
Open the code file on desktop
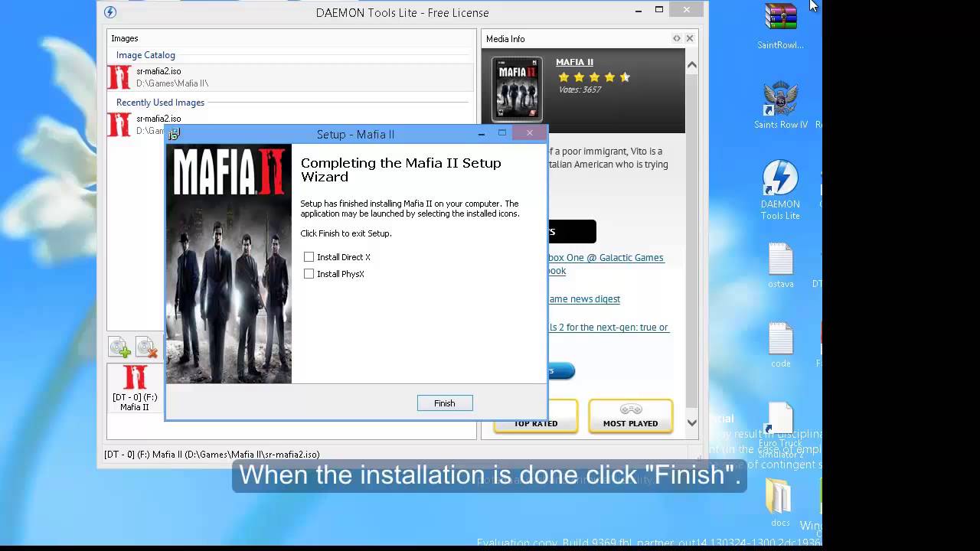point(781,345)
